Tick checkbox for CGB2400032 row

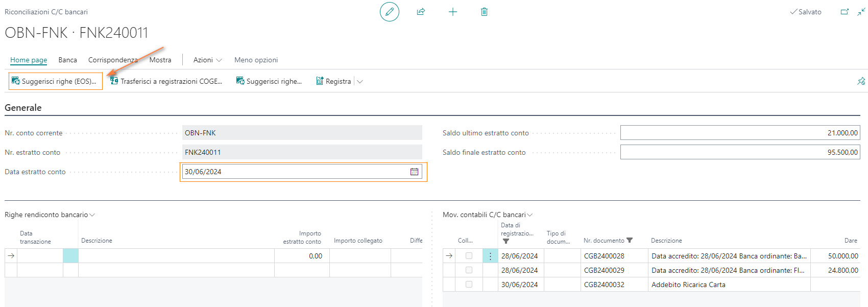click(x=469, y=285)
